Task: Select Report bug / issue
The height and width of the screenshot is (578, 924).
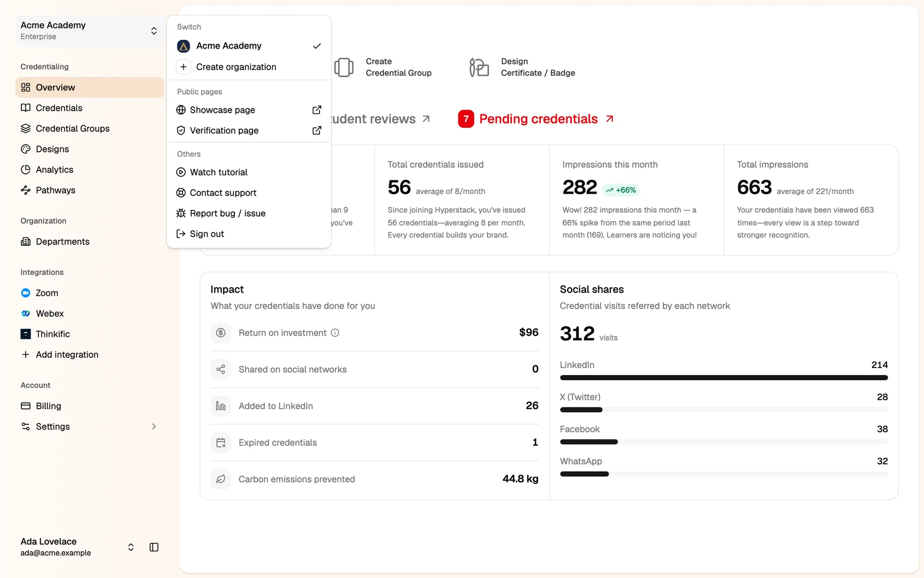Action: pyautogui.click(x=249, y=213)
